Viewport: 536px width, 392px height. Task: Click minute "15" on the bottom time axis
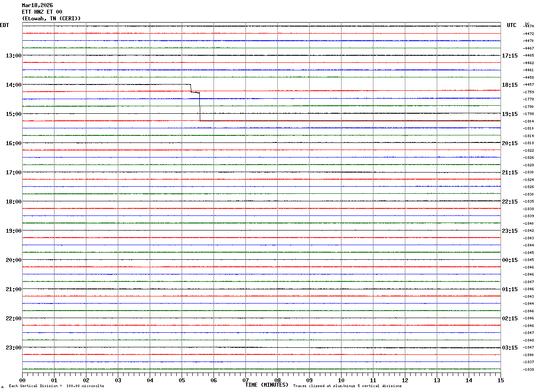[501, 380]
